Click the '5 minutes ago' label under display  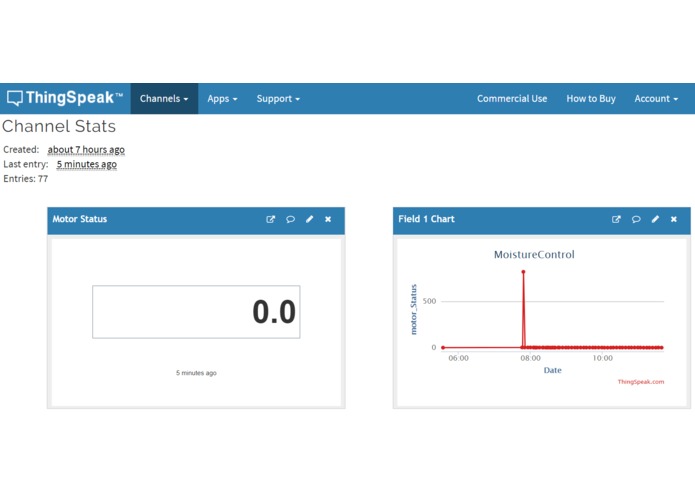pyautogui.click(x=196, y=373)
